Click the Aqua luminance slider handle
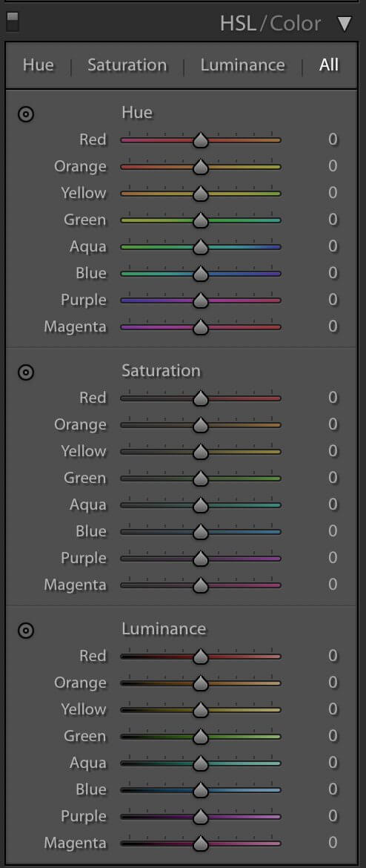The image size is (366, 868). click(201, 763)
